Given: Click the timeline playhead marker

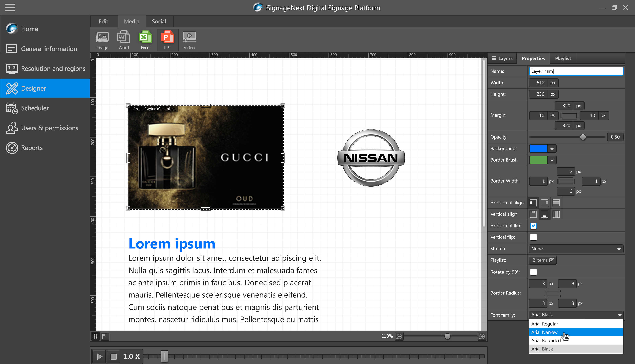Looking at the screenshot, I should pyautogui.click(x=164, y=356).
